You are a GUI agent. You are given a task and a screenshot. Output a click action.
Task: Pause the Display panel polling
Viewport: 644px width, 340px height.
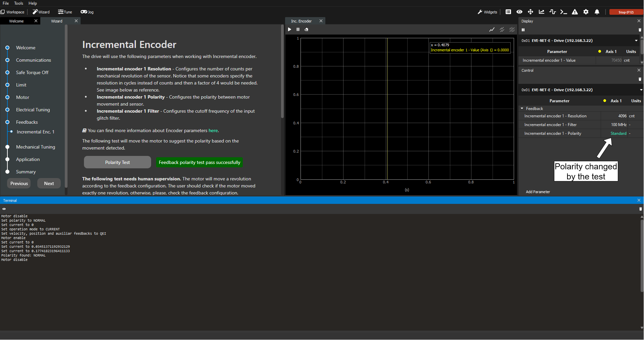pyautogui.click(x=523, y=30)
